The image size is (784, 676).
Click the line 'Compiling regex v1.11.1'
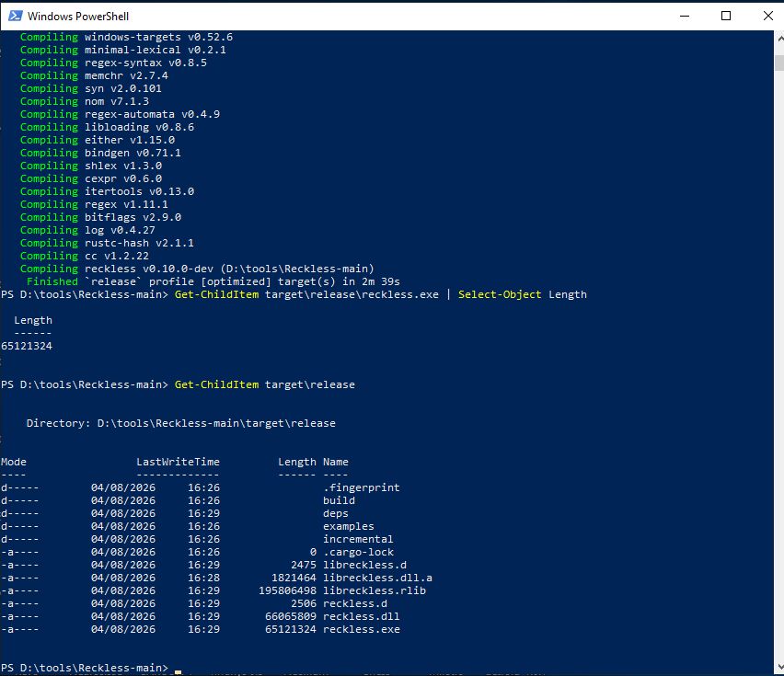click(94, 204)
